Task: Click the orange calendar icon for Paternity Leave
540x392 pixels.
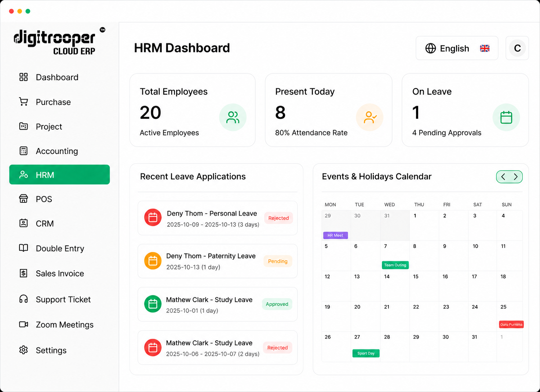Action: click(x=153, y=261)
